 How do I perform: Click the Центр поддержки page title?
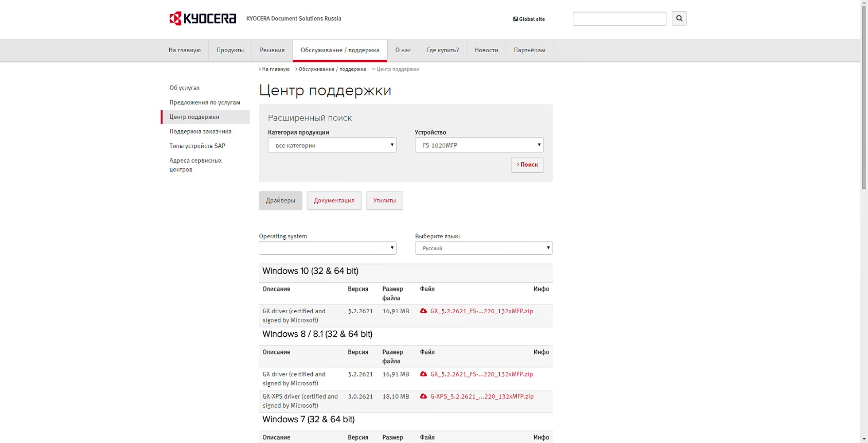325,90
